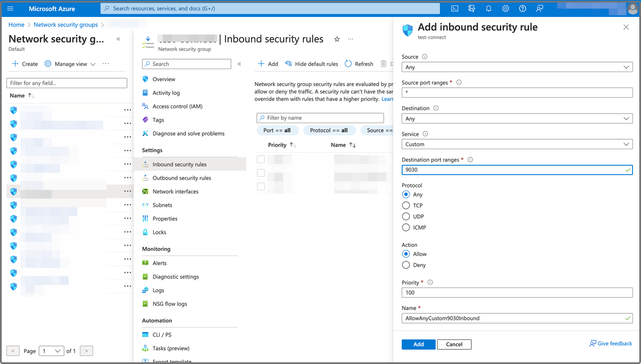Go to NSG flow logs
The width and height of the screenshot is (641, 364).
(x=169, y=304)
